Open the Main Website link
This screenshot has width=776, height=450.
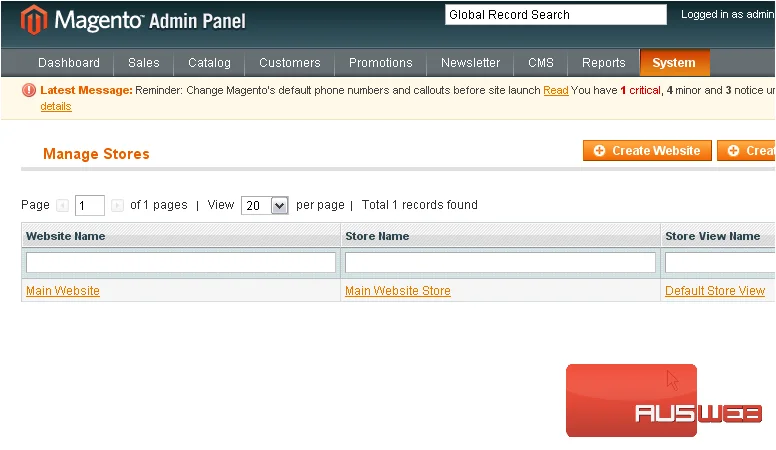63,291
